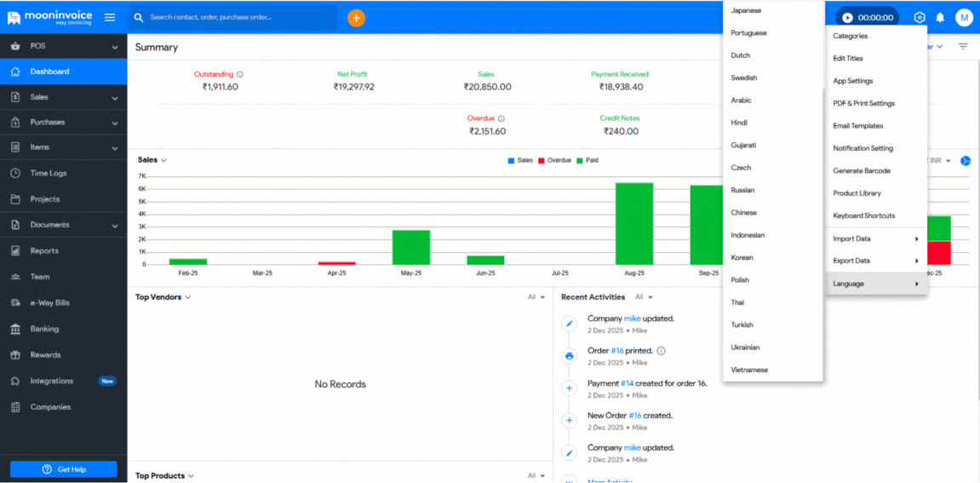Select Hindi from the language list
The image size is (980, 483).
(739, 123)
